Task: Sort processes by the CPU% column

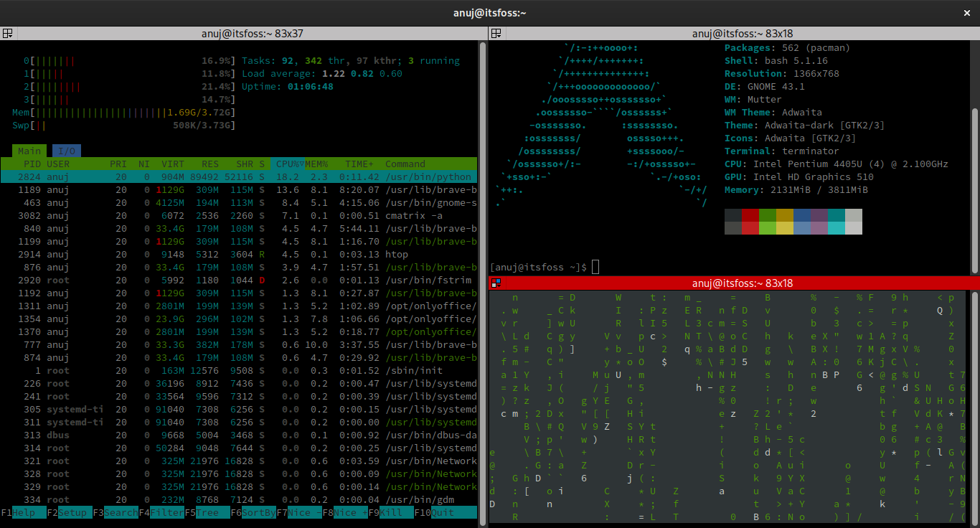Action: pyautogui.click(x=290, y=164)
